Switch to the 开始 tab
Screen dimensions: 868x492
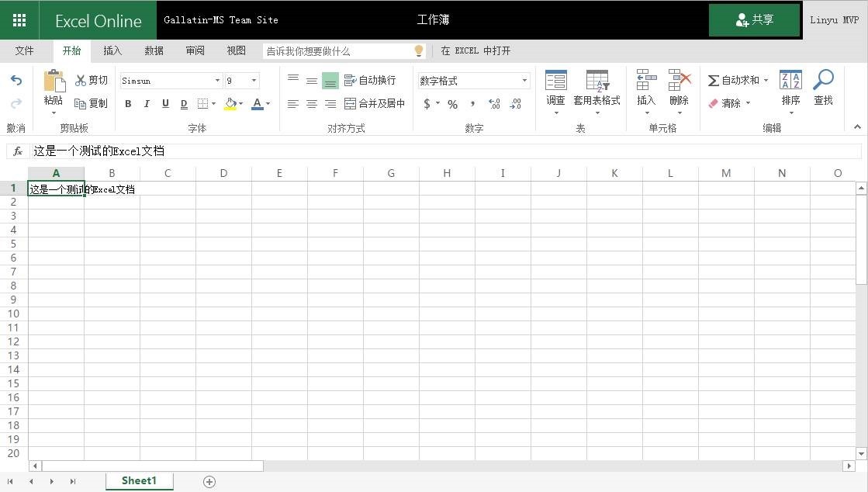coord(72,51)
